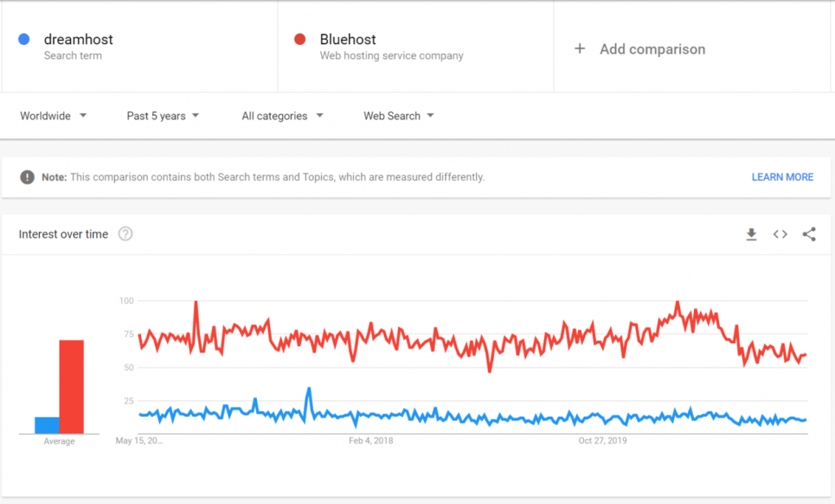Click the LEARN MORE link
The image size is (835, 504).
point(782,177)
